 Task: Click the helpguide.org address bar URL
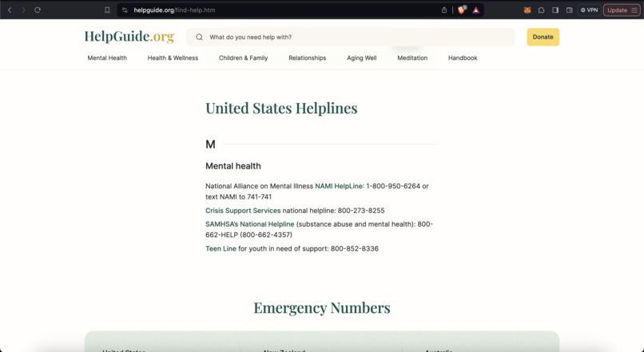[x=174, y=10]
